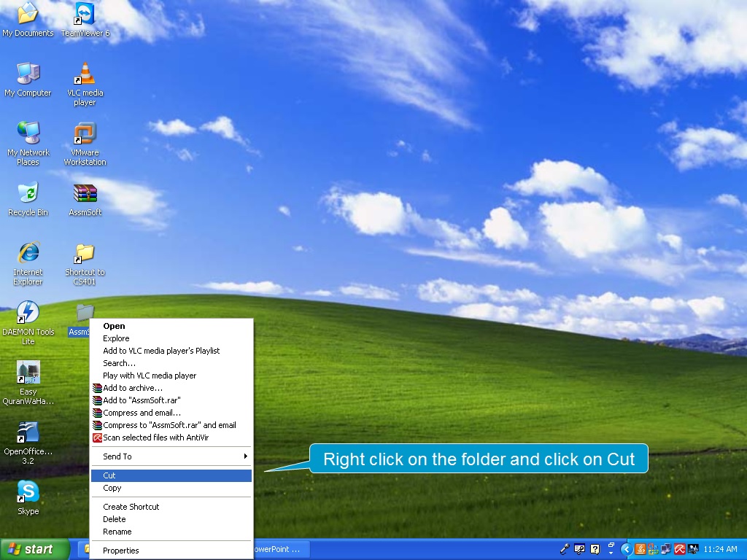Choose Search... in the context menu
The image size is (747, 560).
click(171, 363)
